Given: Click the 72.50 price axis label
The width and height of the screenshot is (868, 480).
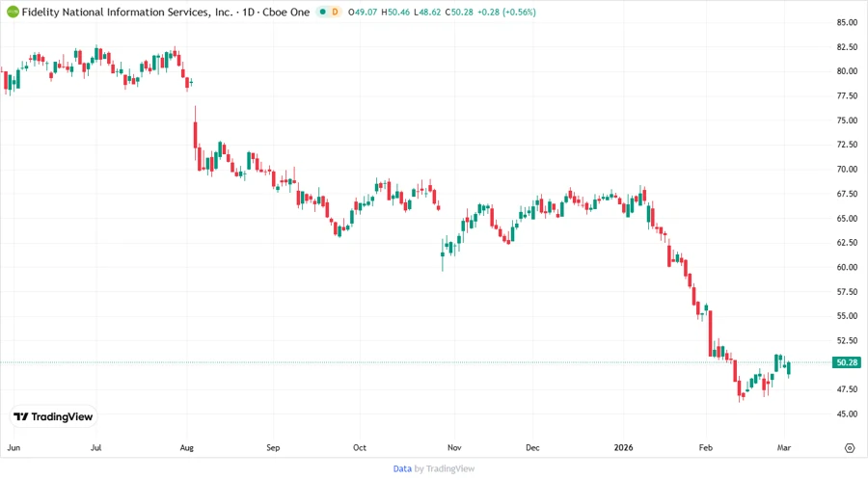Looking at the screenshot, I should pos(847,145).
